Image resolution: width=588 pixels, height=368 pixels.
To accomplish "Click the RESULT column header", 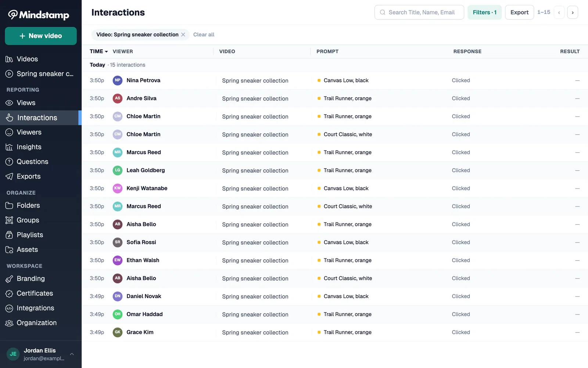I will point(570,52).
